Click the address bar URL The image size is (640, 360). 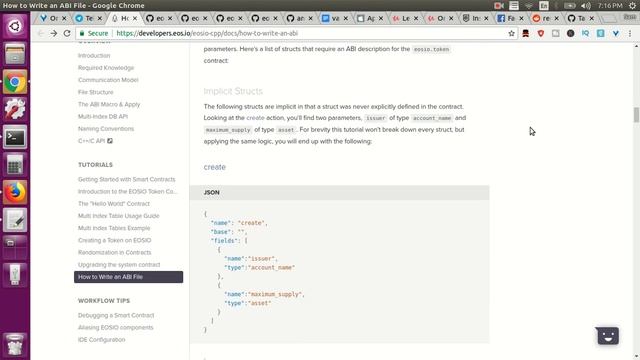(x=207, y=33)
